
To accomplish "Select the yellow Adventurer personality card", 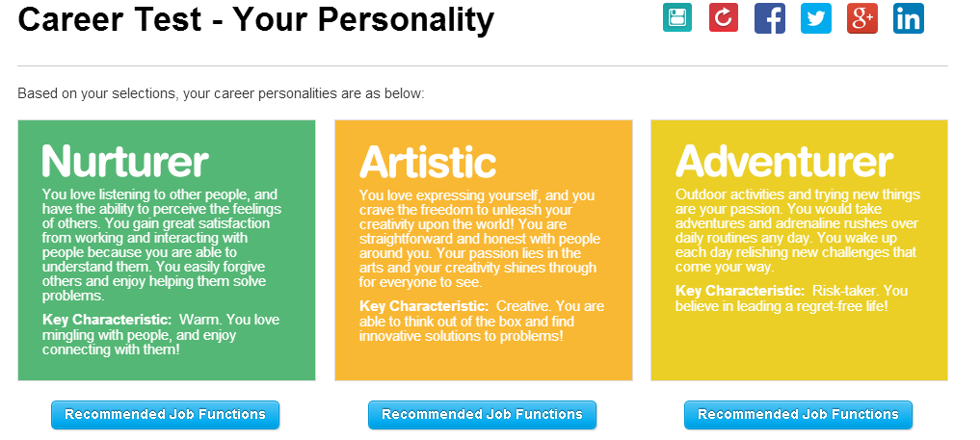I will (x=800, y=250).
